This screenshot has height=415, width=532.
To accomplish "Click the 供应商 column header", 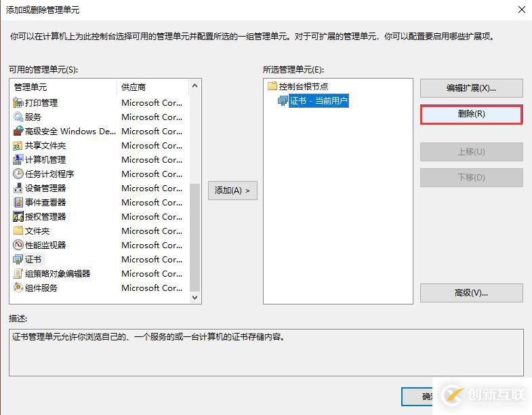I will pos(152,87).
